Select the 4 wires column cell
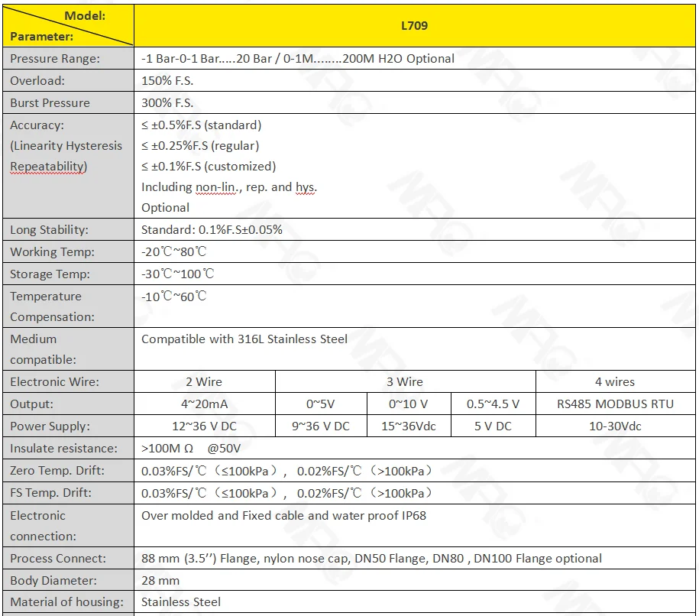Screen dimensions: 699x616 click(614, 382)
